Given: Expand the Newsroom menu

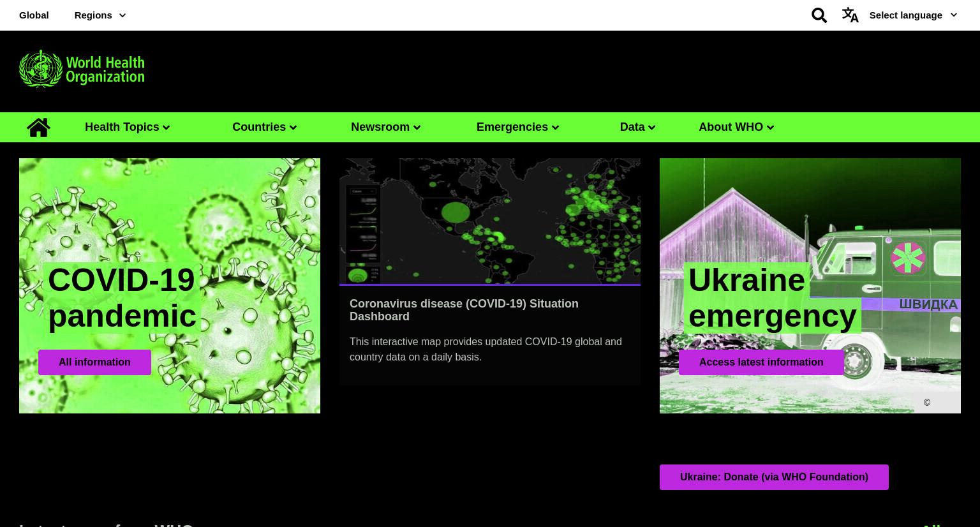Looking at the screenshot, I should 385,127.
